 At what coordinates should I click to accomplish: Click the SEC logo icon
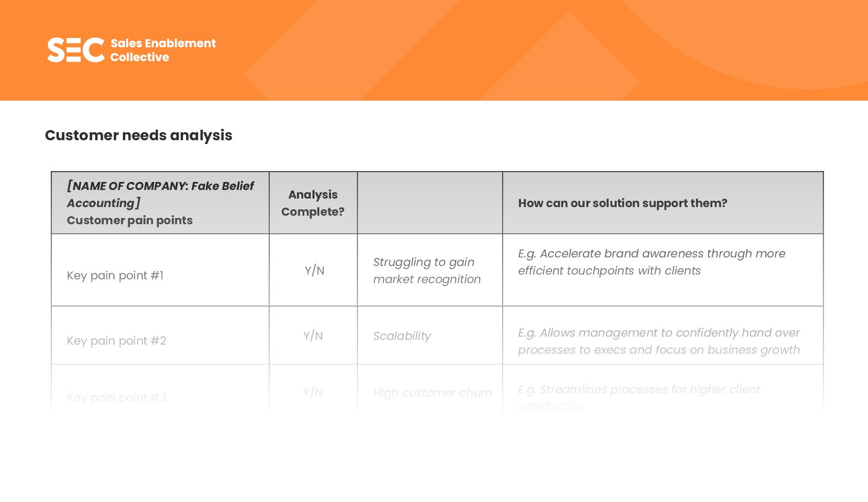[x=75, y=50]
